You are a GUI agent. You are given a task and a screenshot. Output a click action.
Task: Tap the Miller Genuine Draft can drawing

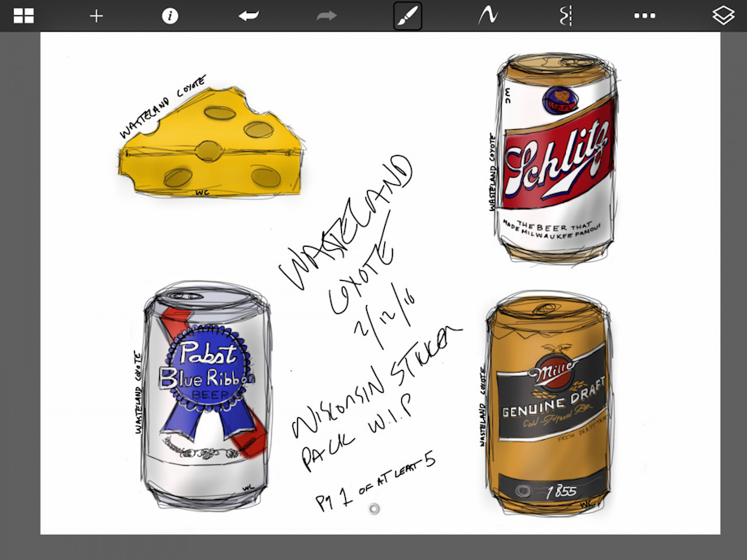click(x=548, y=405)
